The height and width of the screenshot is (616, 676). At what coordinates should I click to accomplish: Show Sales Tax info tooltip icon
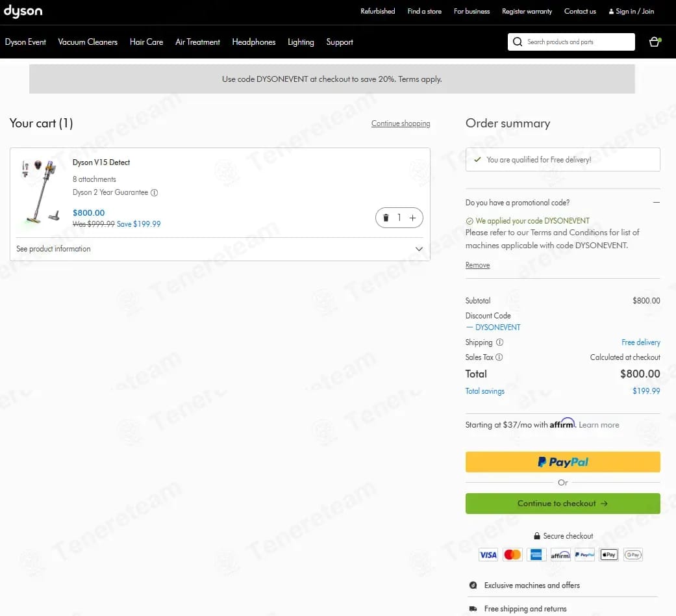[x=499, y=357]
